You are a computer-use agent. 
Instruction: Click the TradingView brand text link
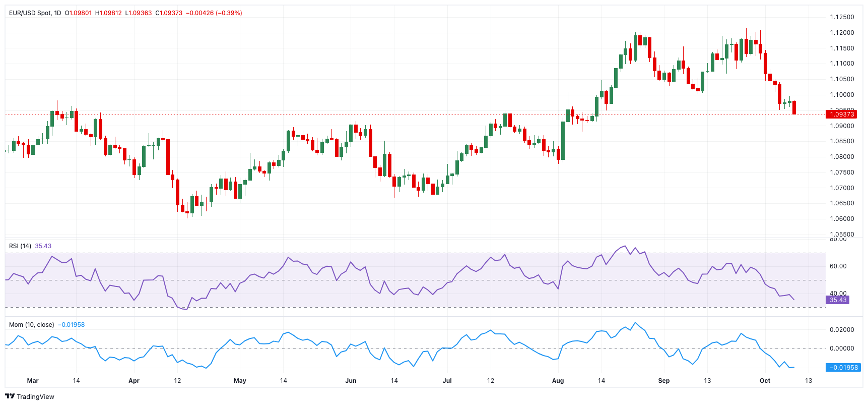(x=35, y=397)
